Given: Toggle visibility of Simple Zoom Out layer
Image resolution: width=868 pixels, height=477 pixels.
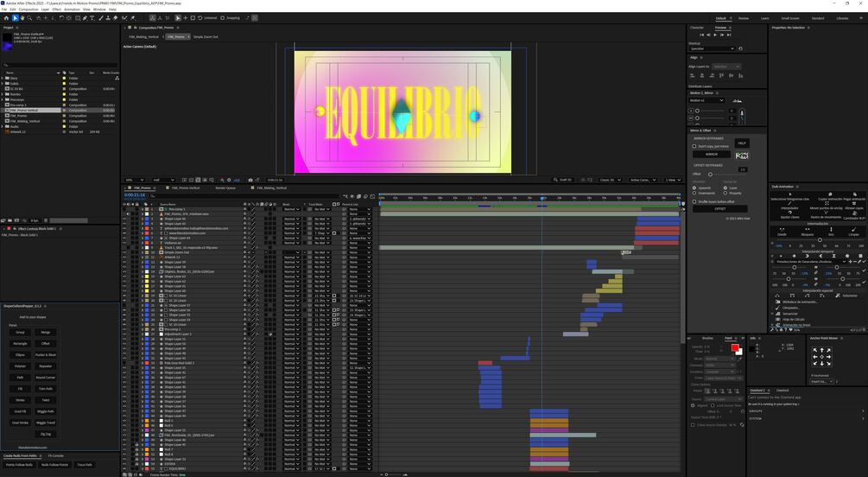Looking at the screenshot, I should pos(124,252).
